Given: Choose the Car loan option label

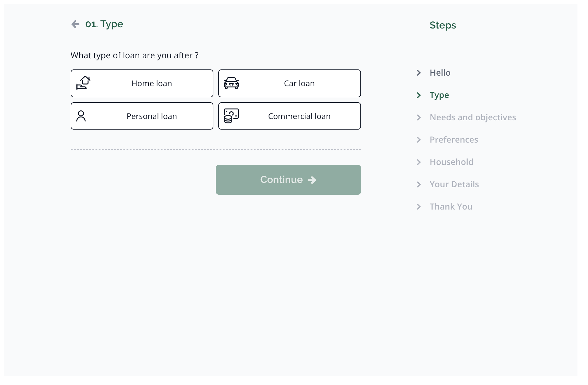Looking at the screenshot, I should coord(299,83).
